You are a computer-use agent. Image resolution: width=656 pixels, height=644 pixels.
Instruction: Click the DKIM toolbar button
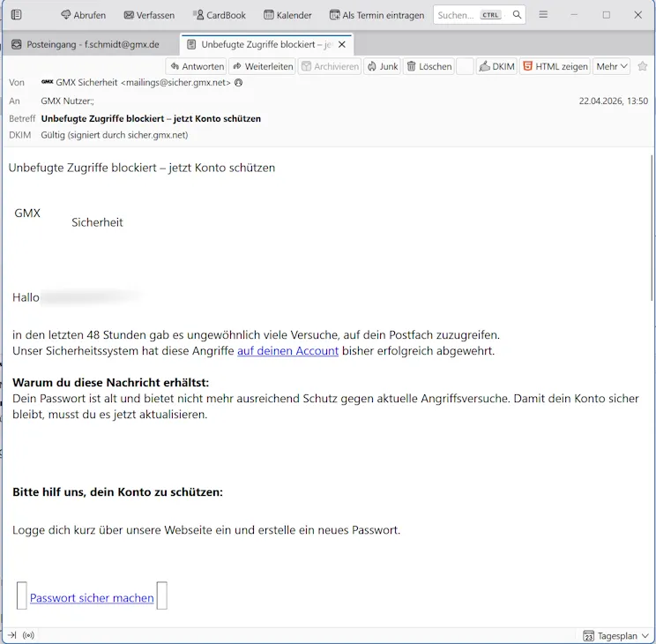coord(496,66)
